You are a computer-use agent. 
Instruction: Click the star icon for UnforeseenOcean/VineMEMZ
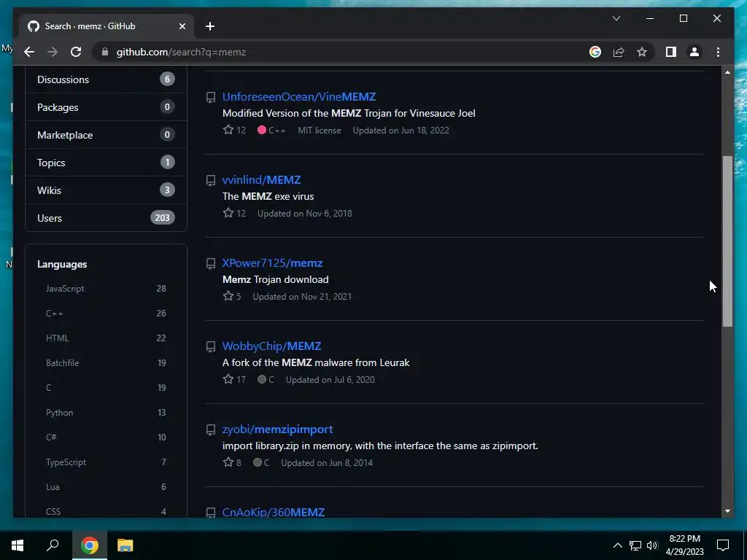228,130
